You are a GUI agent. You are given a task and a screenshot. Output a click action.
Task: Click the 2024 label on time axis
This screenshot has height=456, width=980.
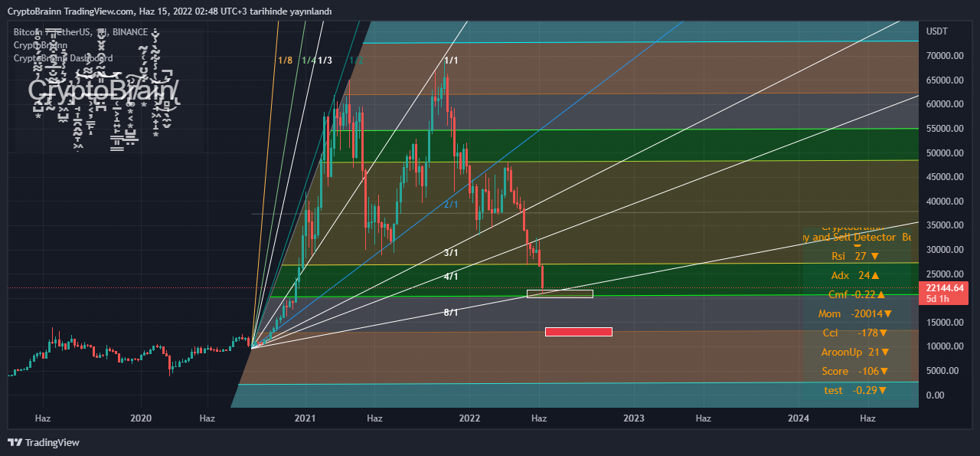pos(799,418)
